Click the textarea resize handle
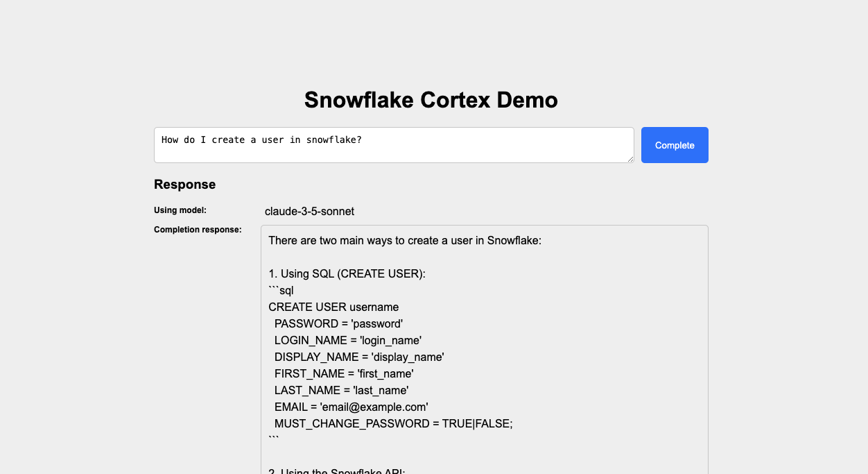 pyautogui.click(x=630, y=160)
